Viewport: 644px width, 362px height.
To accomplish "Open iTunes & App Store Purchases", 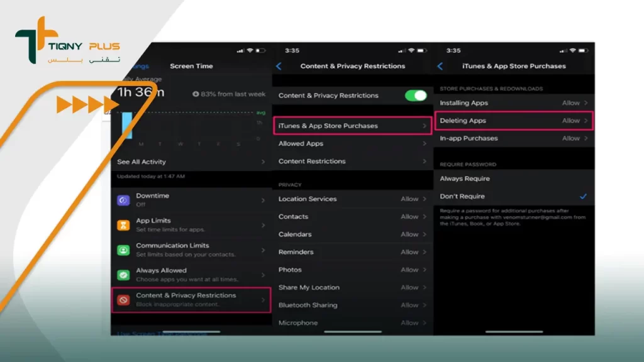I will 352,126.
